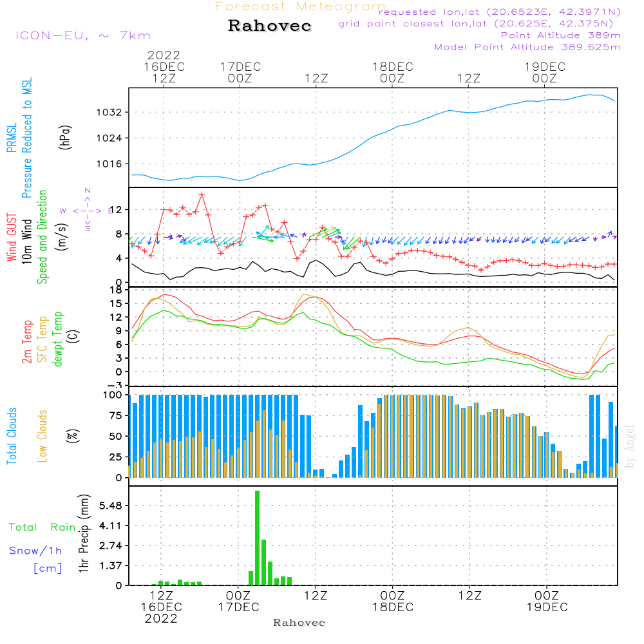Click the 'Low Clouds' orange label
The width and height of the screenshot is (644, 644).
[43, 436]
